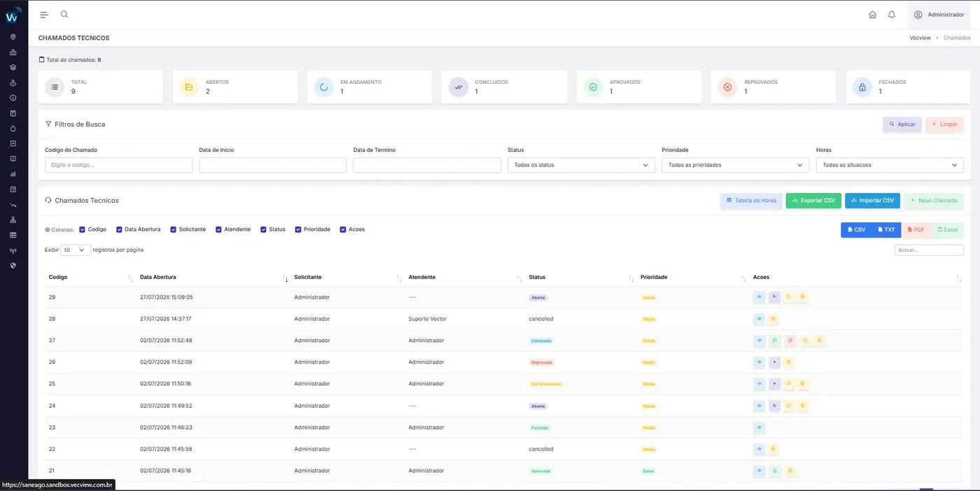The width and height of the screenshot is (980, 491).
Task: Click play icon on ticket 26
Action: pyautogui.click(x=774, y=362)
